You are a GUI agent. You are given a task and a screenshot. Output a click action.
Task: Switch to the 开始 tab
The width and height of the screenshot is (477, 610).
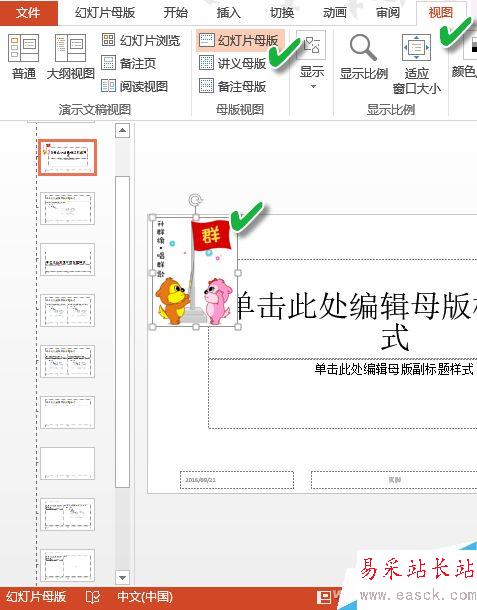[x=175, y=13]
